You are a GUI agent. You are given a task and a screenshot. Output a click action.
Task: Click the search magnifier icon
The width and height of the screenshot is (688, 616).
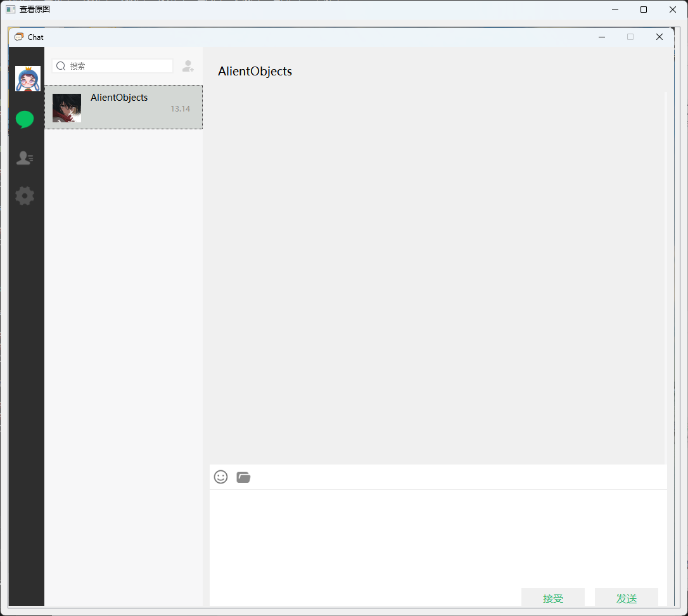[61, 67]
